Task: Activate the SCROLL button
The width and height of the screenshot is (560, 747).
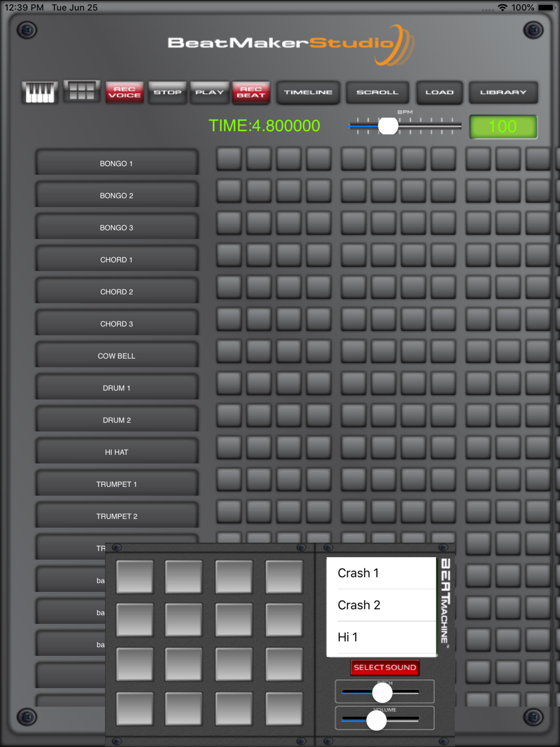Action: click(x=377, y=92)
